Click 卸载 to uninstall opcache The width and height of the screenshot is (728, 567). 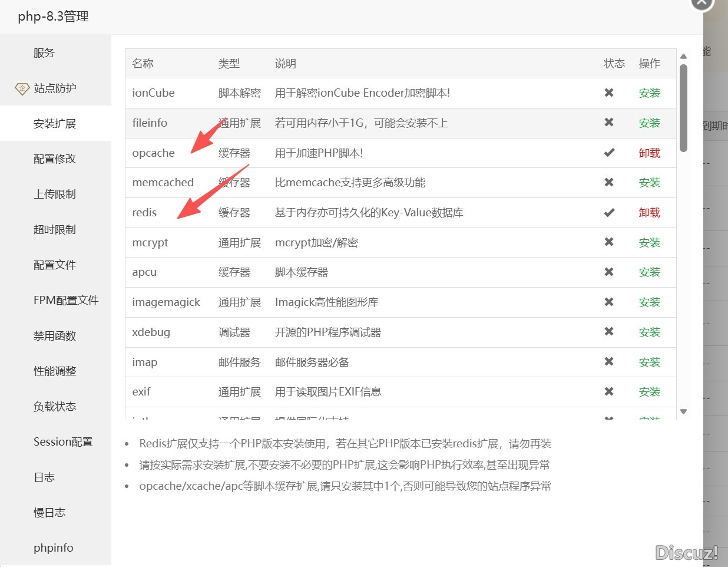point(649,153)
